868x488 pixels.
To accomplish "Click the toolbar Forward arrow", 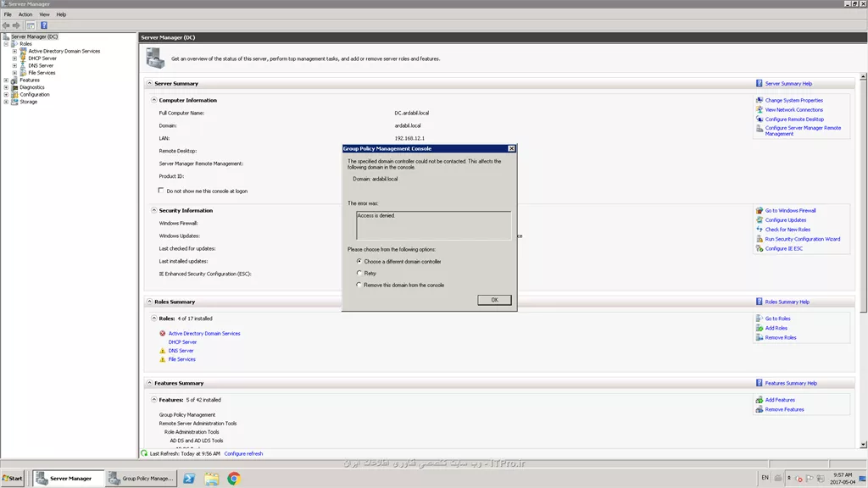I will (x=17, y=25).
